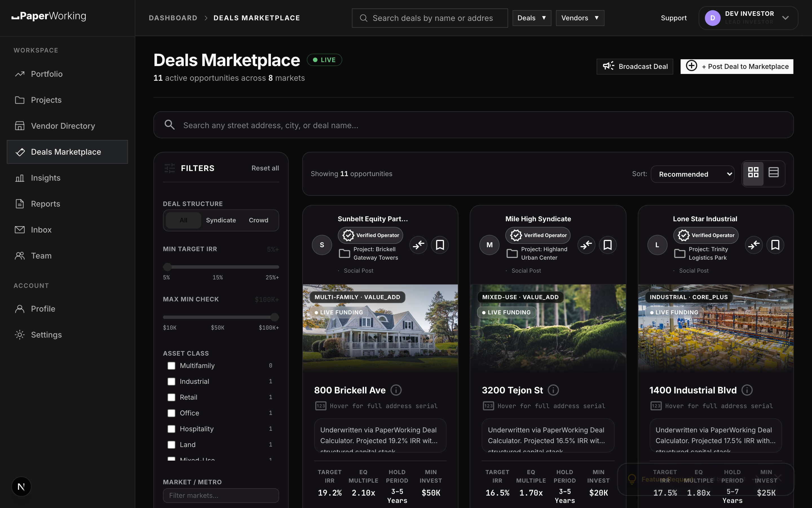
Task: Open the Inbox page
Action: click(x=67, y=229)
